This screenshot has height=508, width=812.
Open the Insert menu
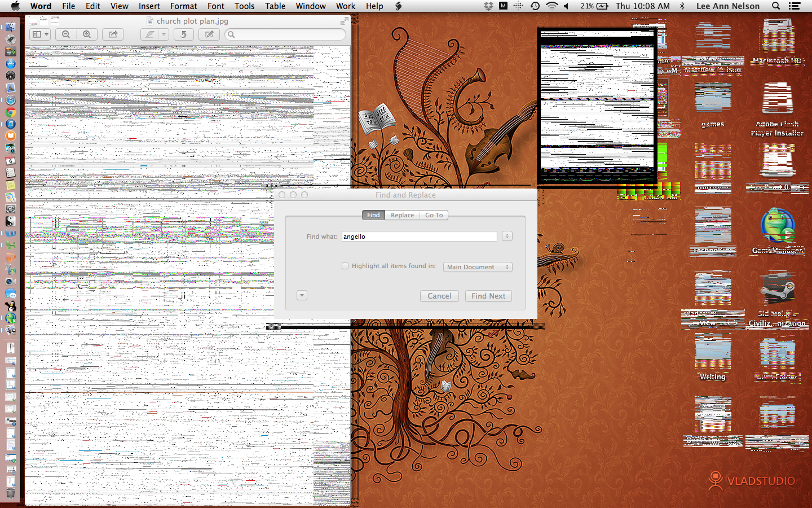[149, 6]
